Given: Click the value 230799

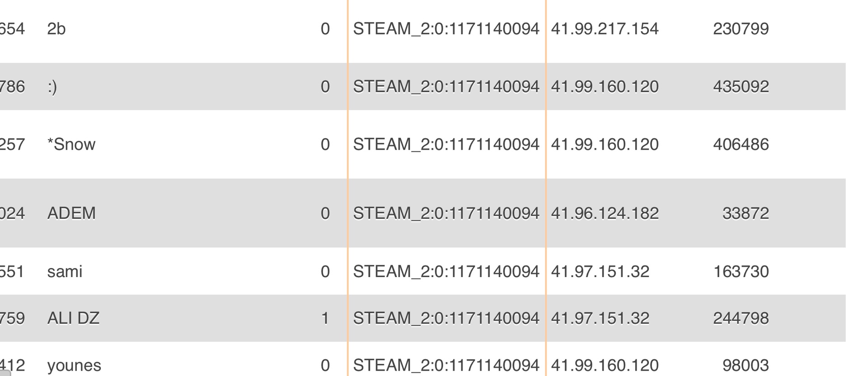Looking at the screenshot, I should [741, 29].
